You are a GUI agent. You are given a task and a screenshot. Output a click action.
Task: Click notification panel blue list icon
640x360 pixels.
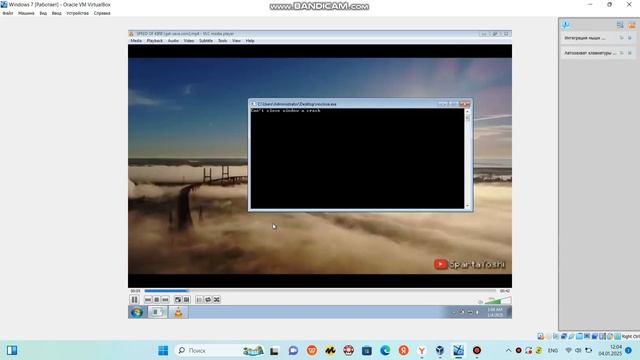pos(620,25)
